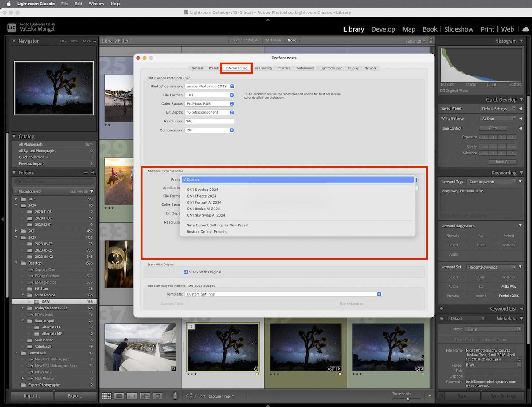Choose Restore Default Presets
Image resolution: width=532 pixels, height=407 pixels.
[207, 232]
